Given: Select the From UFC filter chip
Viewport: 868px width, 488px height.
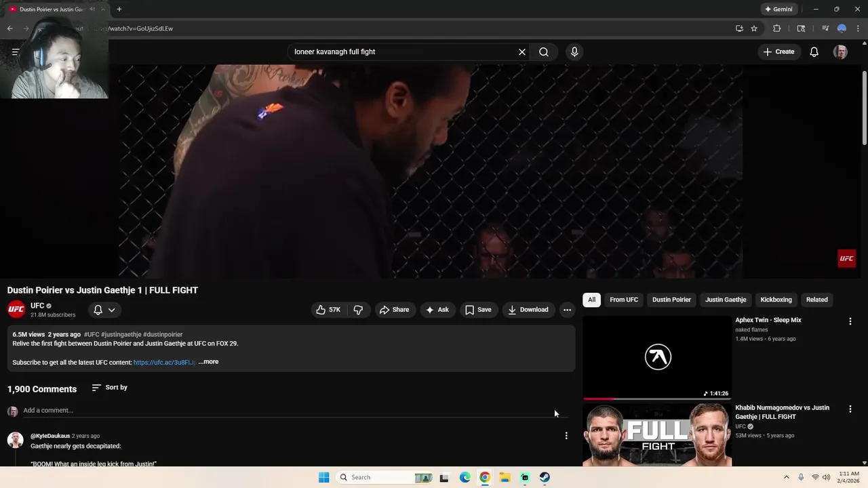Looking at the screenshot, I should click(x=624, y=300).
